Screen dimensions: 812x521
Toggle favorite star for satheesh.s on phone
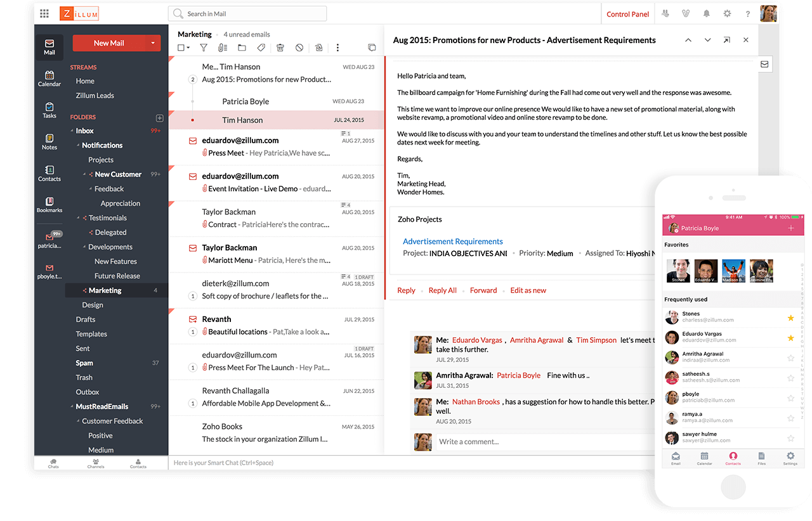tap(790, 378)
